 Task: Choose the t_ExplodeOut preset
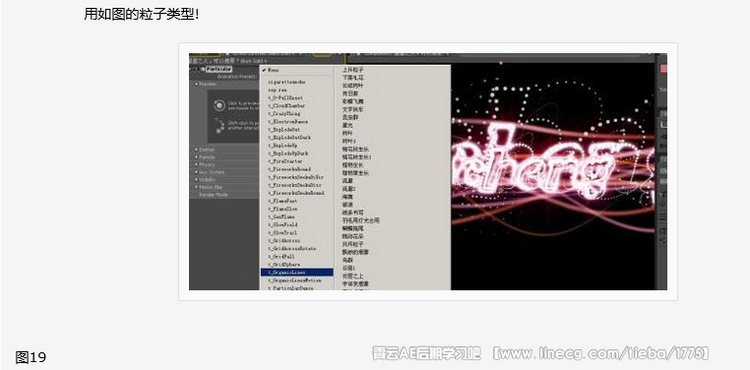[x=284, y=130]
